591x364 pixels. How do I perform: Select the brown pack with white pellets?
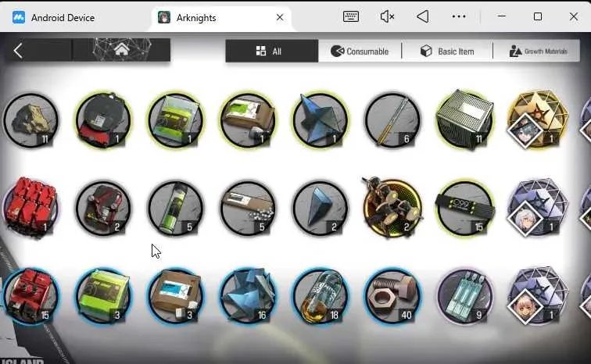click(x=248, y=209)
